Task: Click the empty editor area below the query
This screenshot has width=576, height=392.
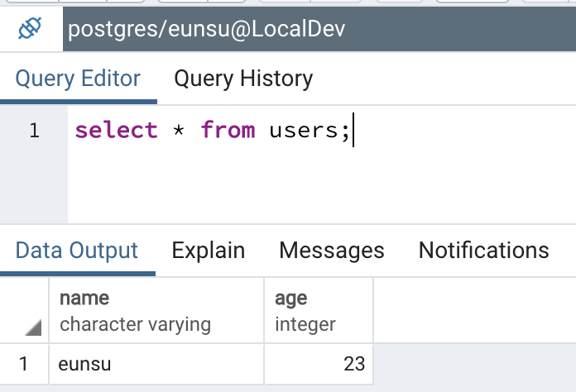Action: point(322,184)
